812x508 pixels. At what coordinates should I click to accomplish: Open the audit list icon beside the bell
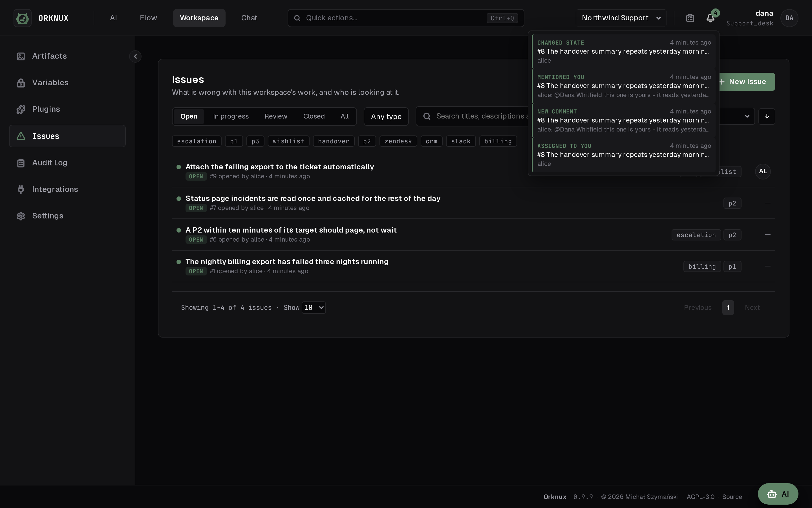tap(690, 18)
